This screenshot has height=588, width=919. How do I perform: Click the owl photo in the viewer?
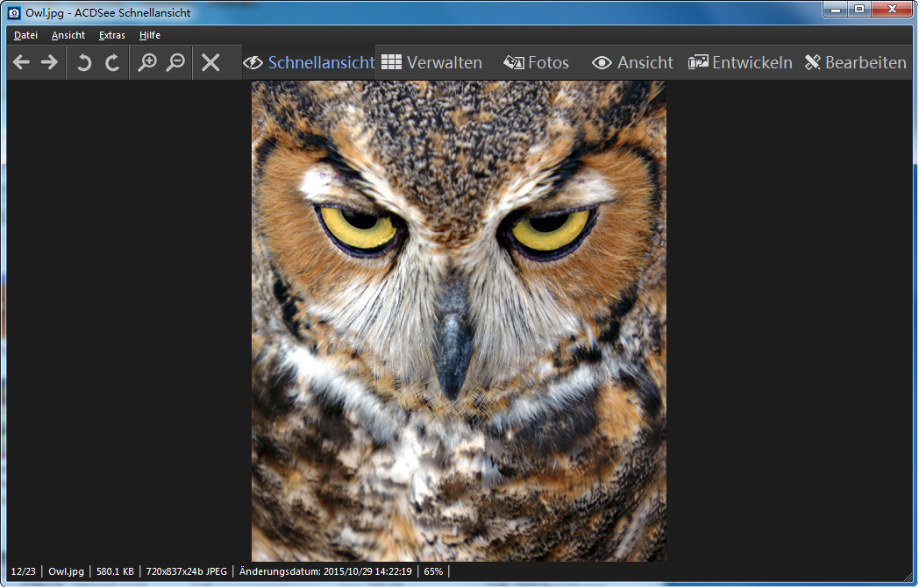tap(459, 321)
